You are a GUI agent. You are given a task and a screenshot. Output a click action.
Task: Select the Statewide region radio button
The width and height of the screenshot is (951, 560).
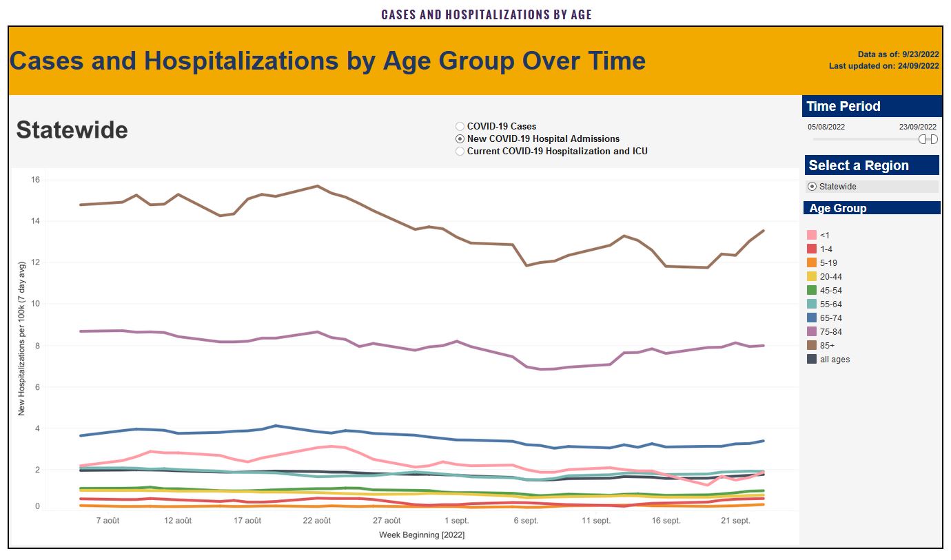click(x=812, y=187)
